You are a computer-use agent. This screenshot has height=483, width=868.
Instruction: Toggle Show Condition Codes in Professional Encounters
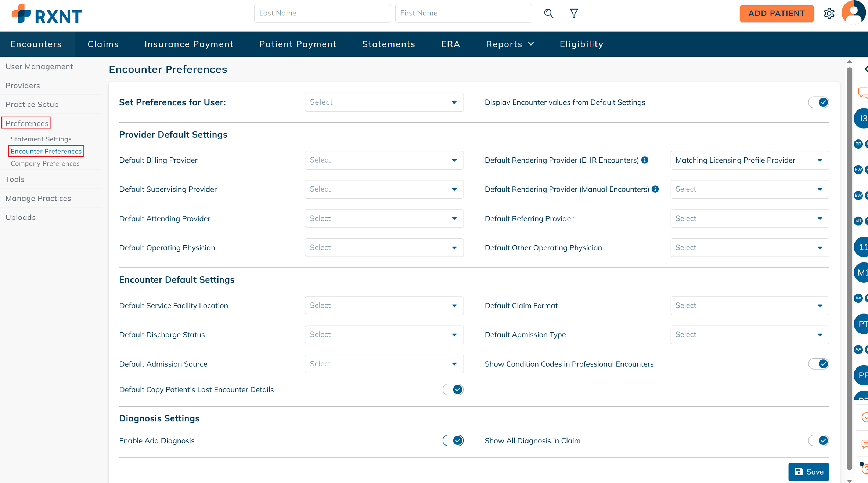[818, 364]
